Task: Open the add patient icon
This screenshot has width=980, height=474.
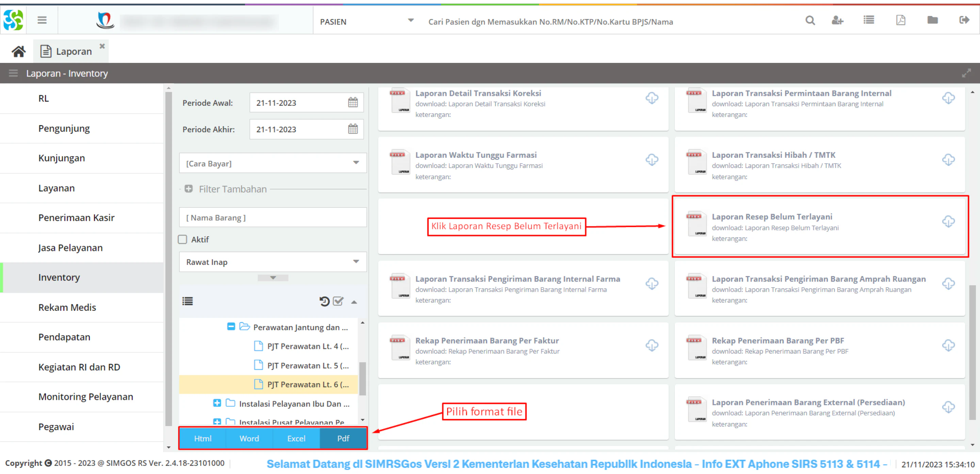Action: point(837,20)
